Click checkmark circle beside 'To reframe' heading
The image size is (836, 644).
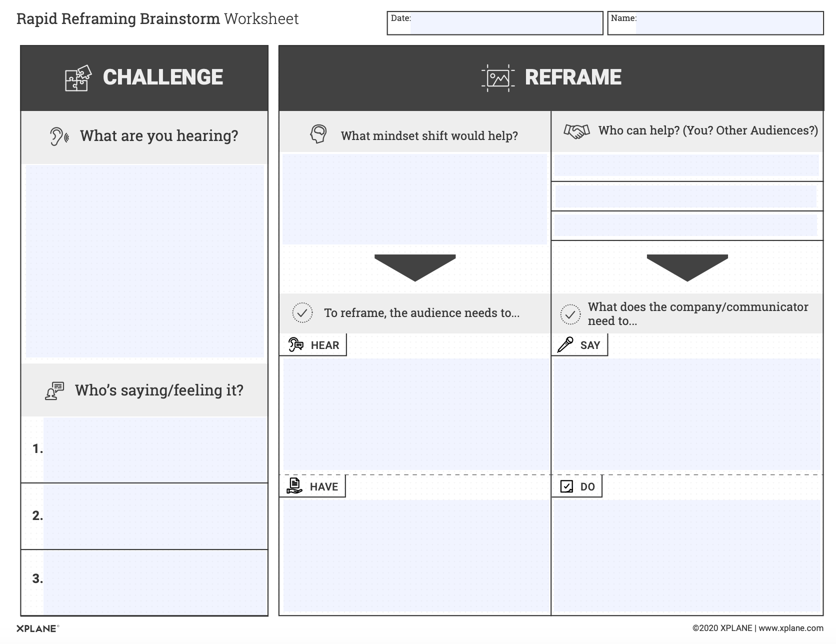click(x=302, y=313)
